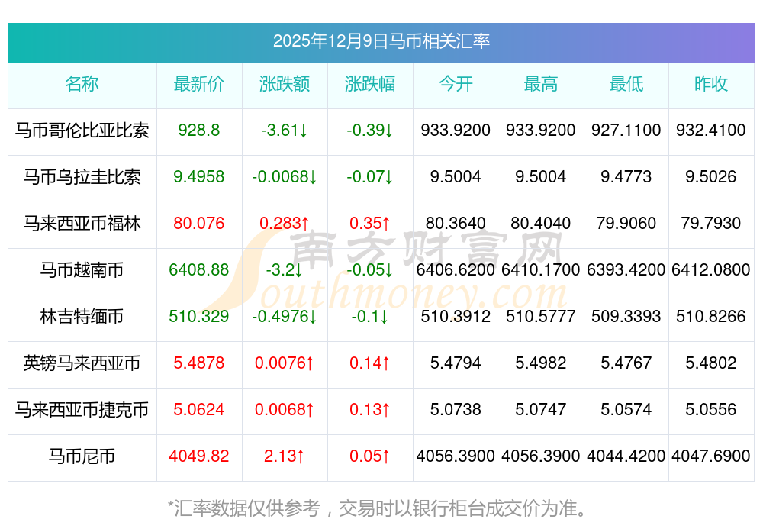Click change amount -0.4976↓

(284, 317)
